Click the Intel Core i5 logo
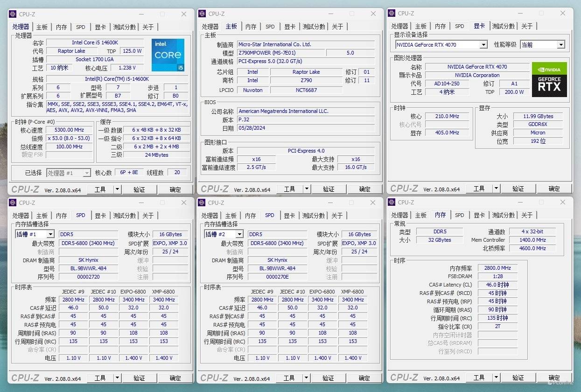The image size is (581, 392). click(x=168, y=55)
